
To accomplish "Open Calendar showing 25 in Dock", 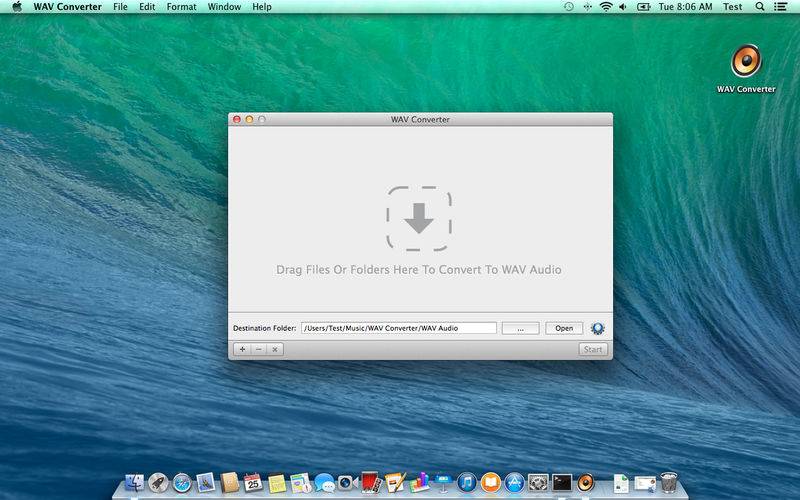I will pos(253,482).
